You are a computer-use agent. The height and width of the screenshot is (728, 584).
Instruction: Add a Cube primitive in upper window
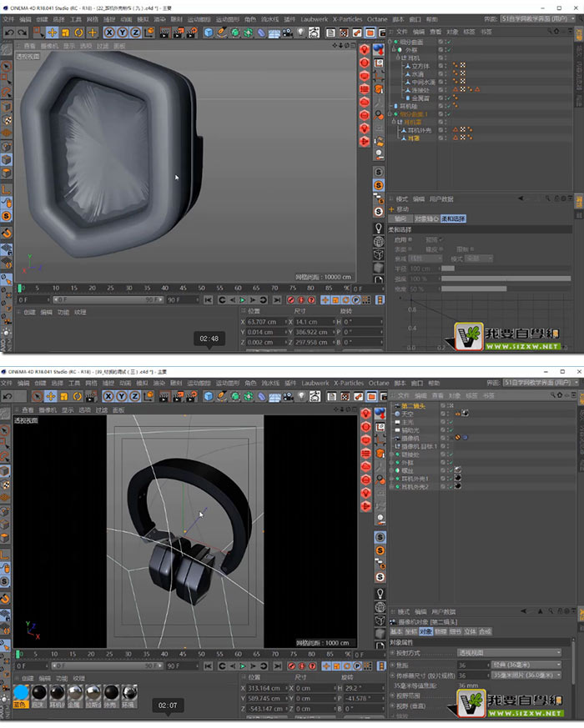209,33
